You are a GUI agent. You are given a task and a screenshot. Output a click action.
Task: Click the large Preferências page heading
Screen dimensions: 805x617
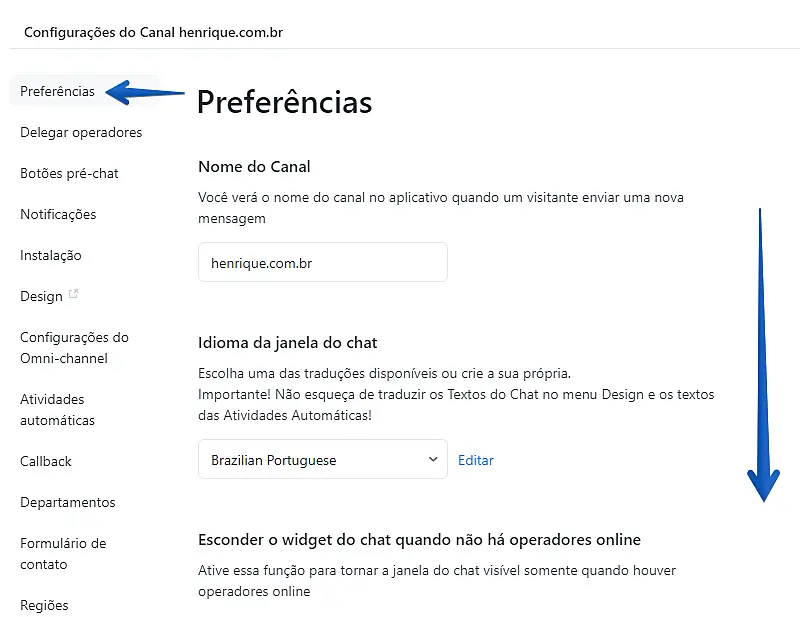[284, 102]
